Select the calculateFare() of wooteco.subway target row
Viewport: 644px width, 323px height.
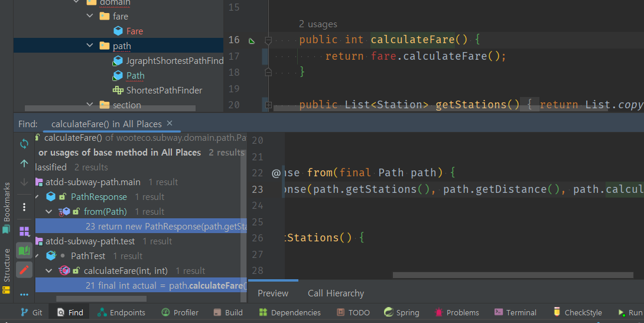pyautogui.click(x=141, y=138)
